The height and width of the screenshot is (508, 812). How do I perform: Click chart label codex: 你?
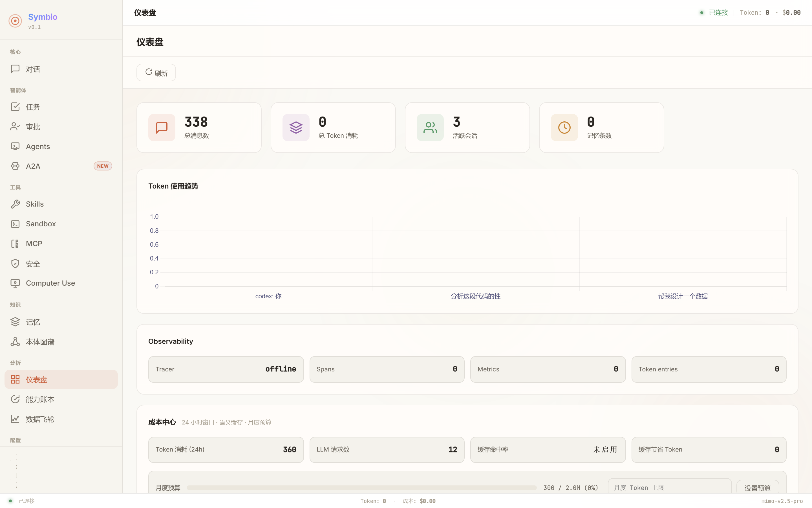coord(268,296)
